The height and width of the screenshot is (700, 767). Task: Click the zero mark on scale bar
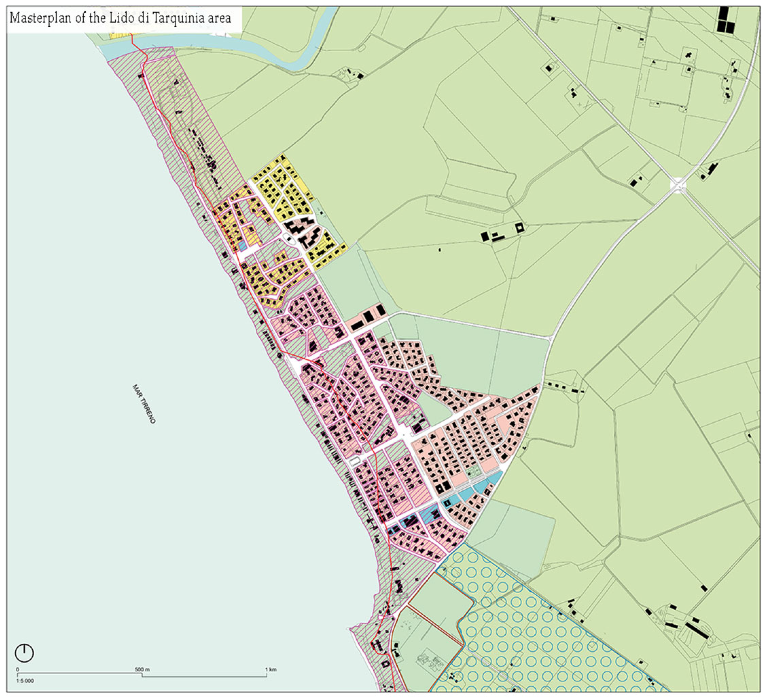[18, 669]
